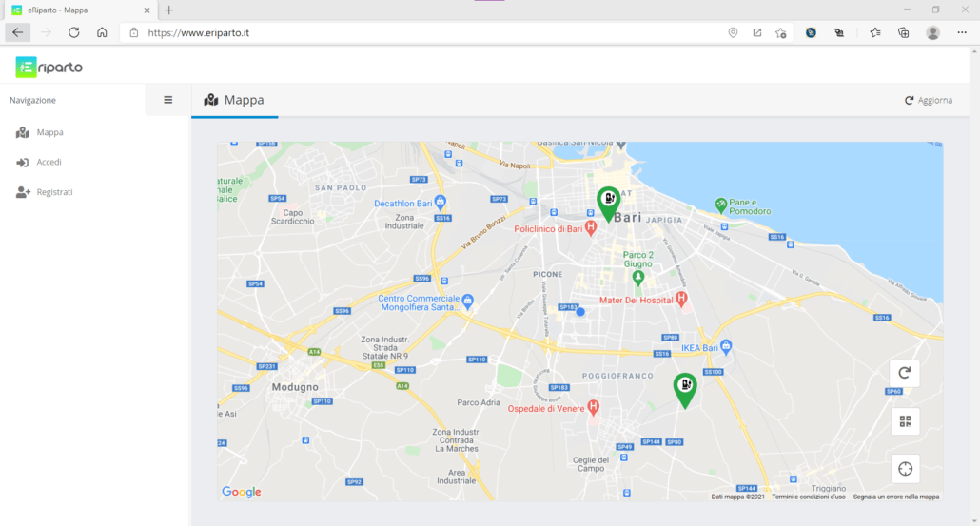Open Termini e condizioni d'uso link
This screenshot has height=526, width=980.
(808, 497)
